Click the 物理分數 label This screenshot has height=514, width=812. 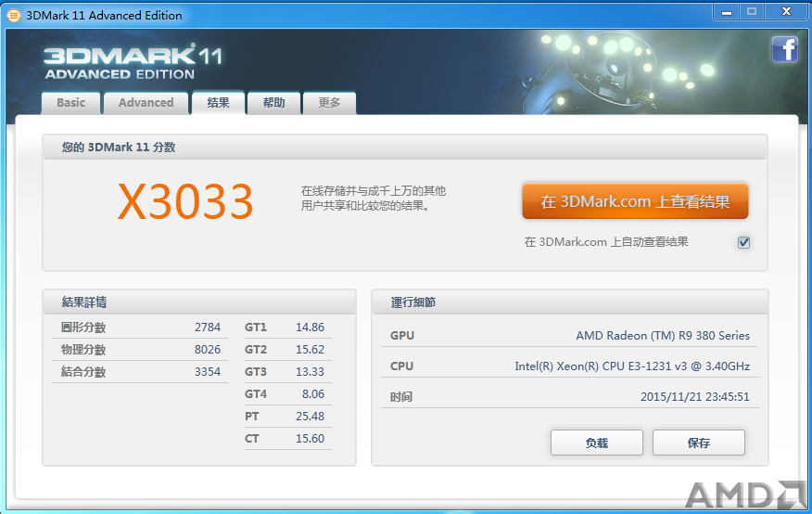click(83, 350)
